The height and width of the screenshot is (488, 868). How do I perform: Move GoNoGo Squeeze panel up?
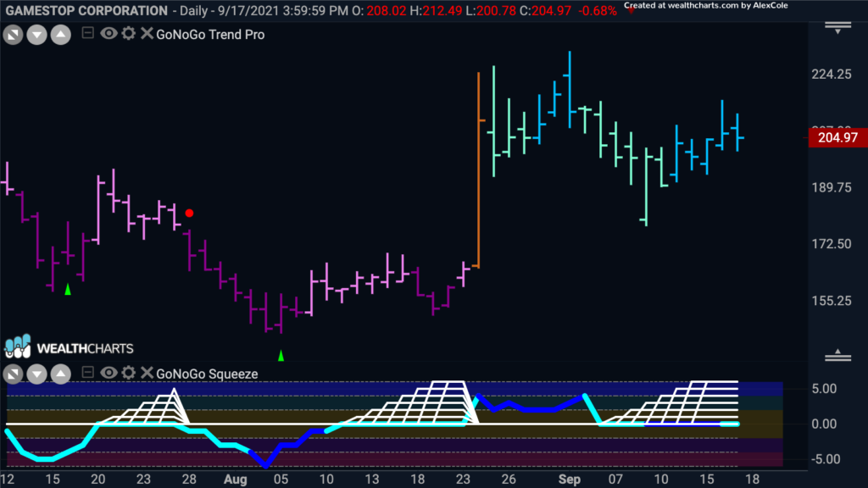pyautogui.click(x=61, y=374)
